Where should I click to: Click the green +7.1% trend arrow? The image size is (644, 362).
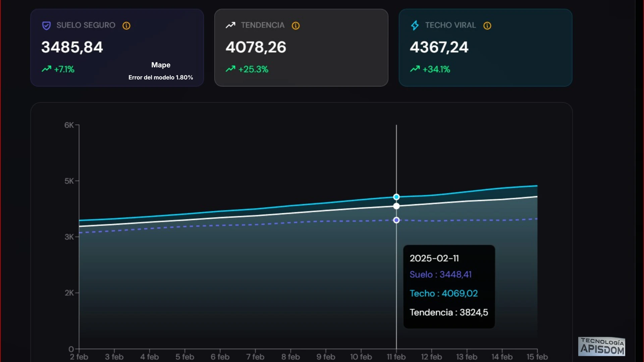tap(46, 69)
